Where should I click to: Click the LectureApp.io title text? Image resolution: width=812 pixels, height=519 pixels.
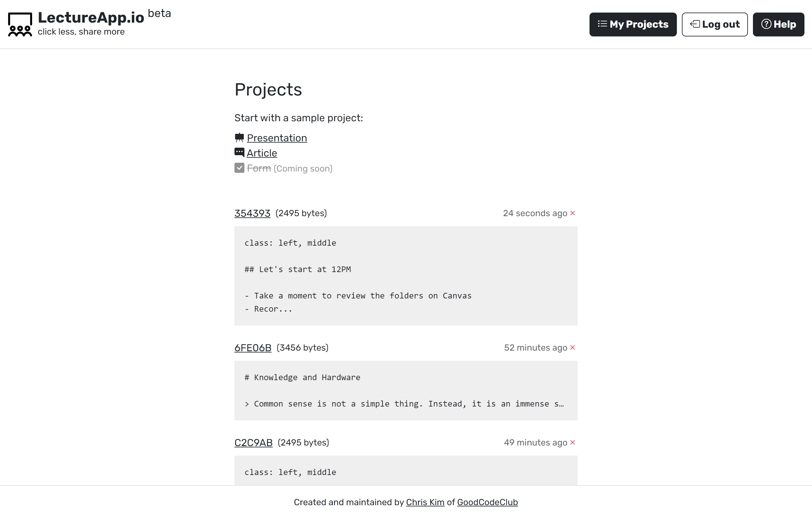pos(91,18)
